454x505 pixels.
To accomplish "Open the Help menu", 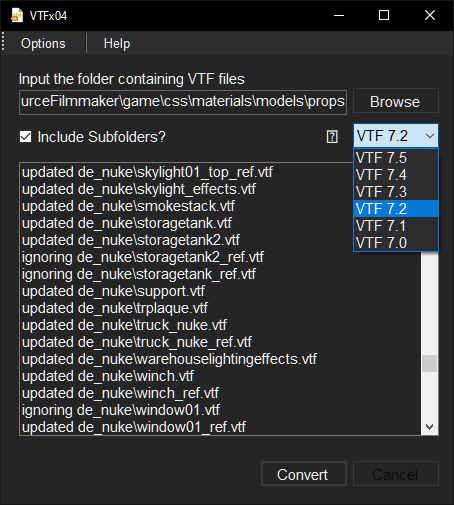I will click(x=117, y=43).
